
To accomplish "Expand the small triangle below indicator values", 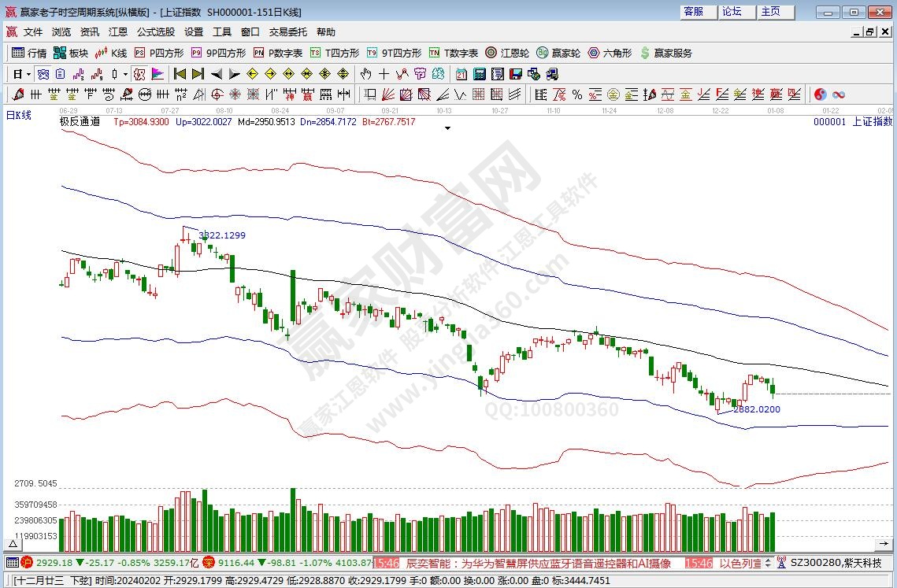I will (x=447, y=129).
